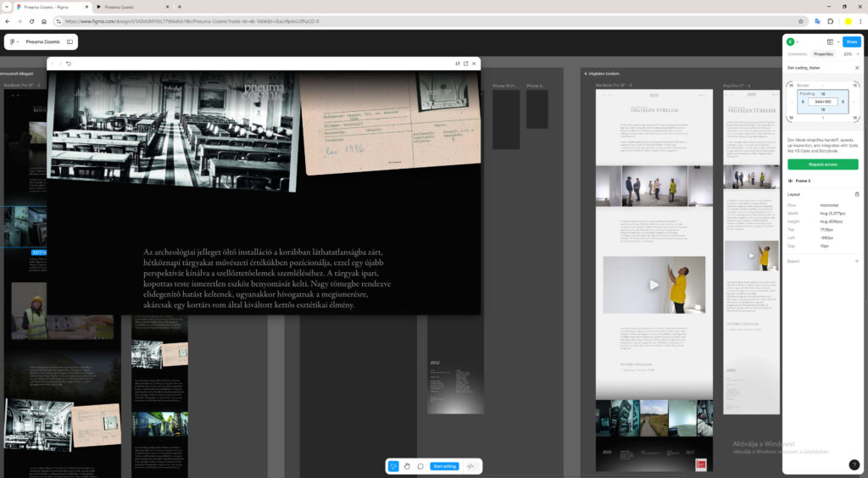Open the Figma main menu
The height and width of the screenshot is (478, 868).
click(x=14, y=42)
